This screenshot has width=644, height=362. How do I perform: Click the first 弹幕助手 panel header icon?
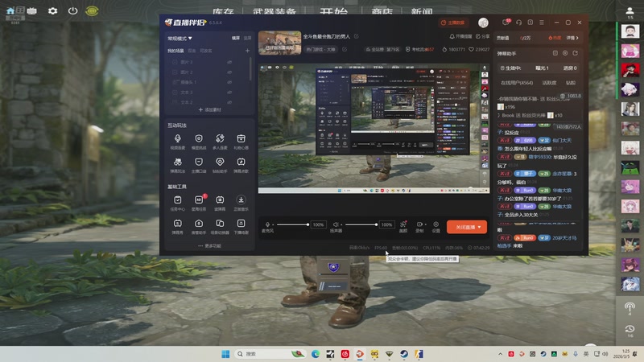pos(555,53)
